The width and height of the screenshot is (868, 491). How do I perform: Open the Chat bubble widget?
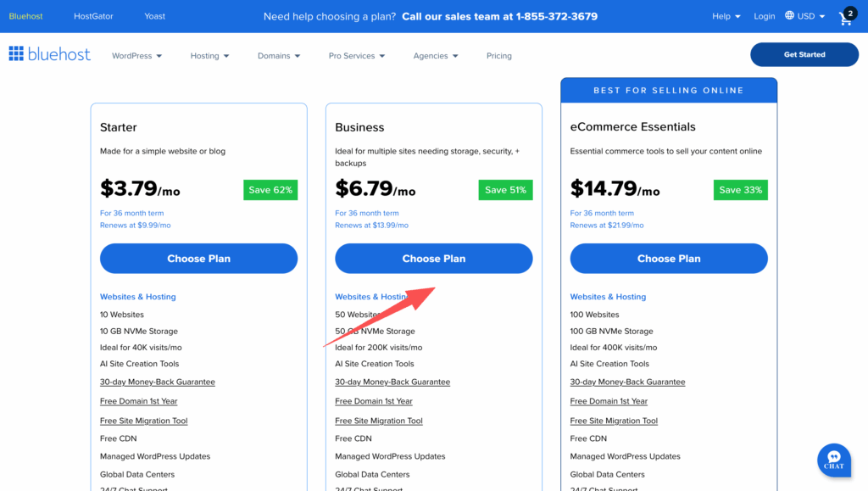click(833, 459)
